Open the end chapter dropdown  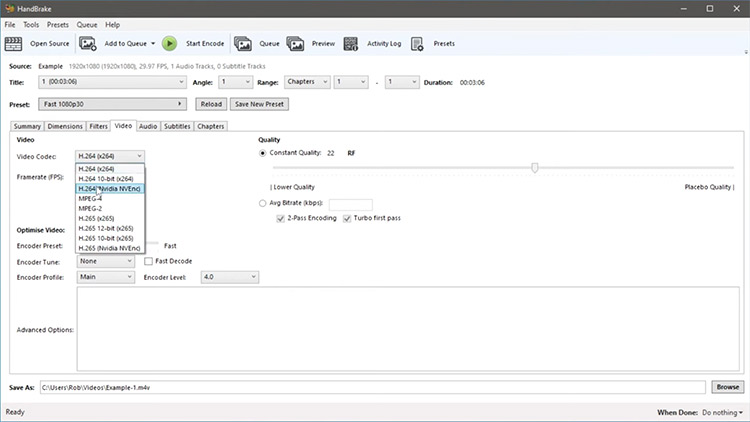pos(402,82)
